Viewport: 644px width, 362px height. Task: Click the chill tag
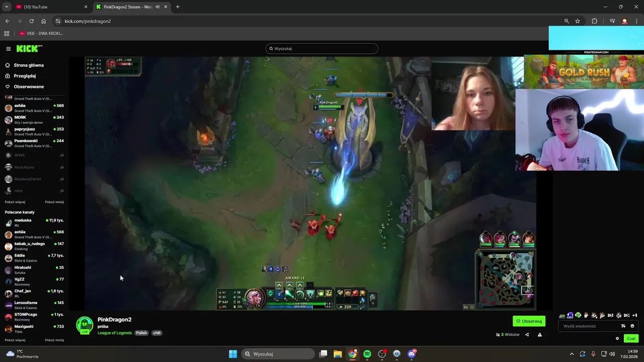(156, 333)
